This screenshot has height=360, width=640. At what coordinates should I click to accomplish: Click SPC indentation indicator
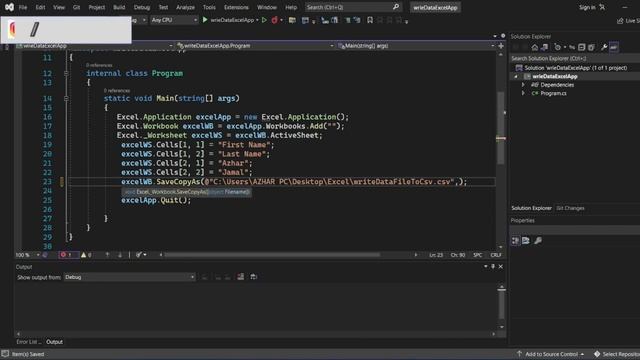tap(477, 255)
